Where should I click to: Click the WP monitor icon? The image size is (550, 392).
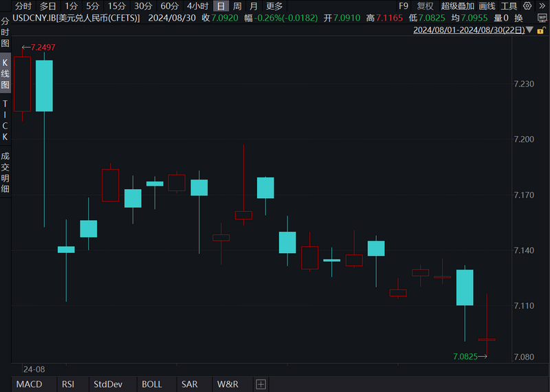[x=542, y=18]
